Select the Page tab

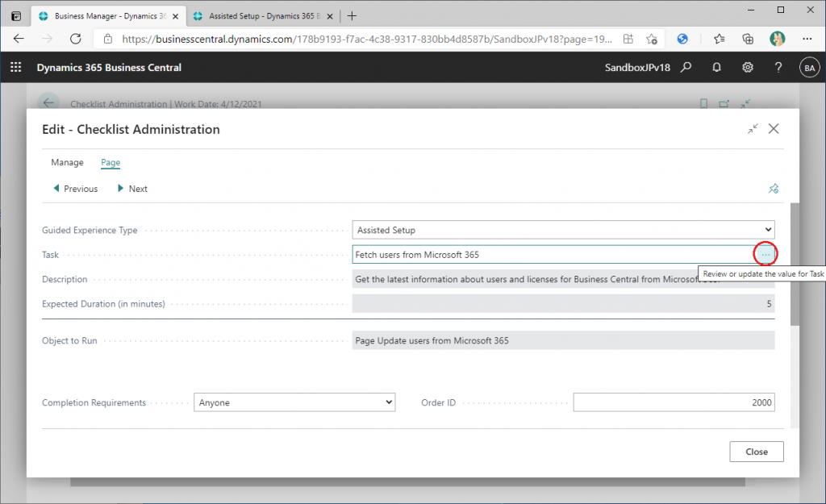(x=111, y=162)
